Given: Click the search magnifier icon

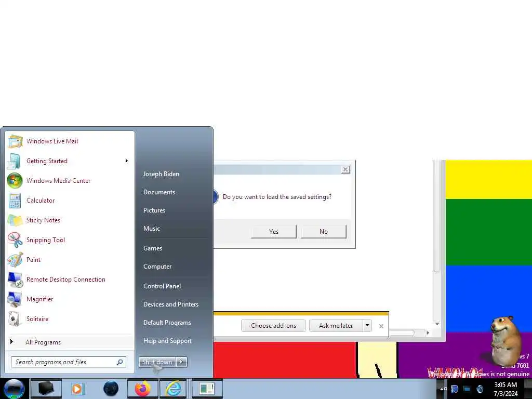Looking at the screenshot, I should coord(120,362).
